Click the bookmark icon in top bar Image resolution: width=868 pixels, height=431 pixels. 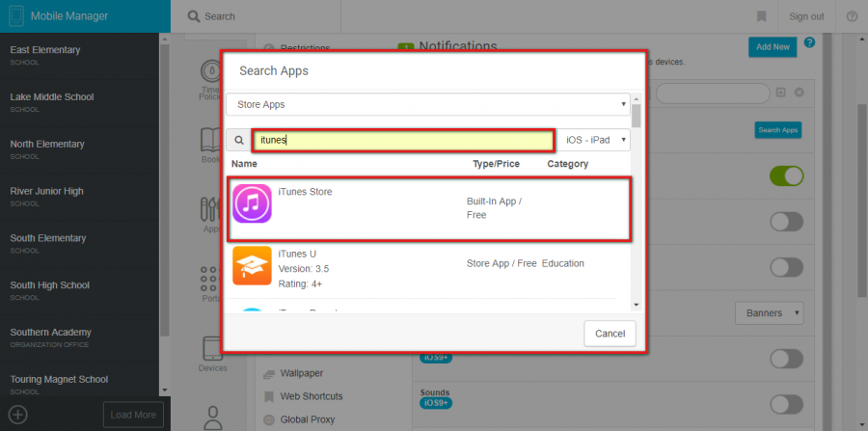[x=762, y=16]
